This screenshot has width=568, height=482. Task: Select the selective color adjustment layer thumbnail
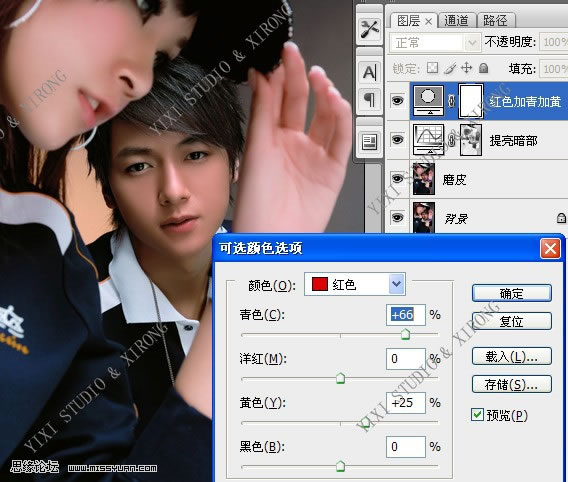click(428, 101)
